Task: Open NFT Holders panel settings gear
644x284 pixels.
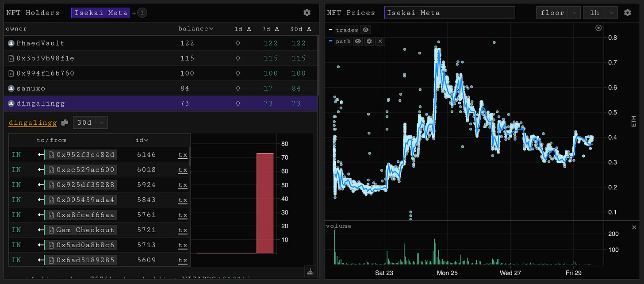Action: (x=307, y=13)
